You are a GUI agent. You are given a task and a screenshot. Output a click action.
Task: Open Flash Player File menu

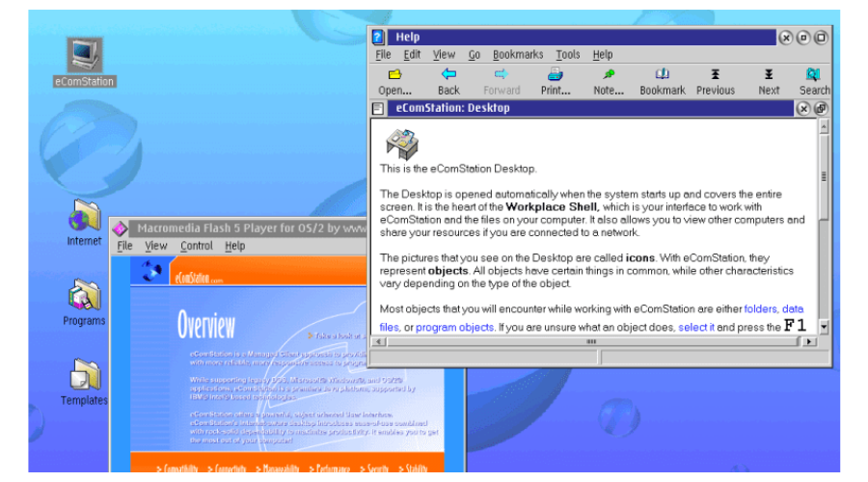click(124, 246)
